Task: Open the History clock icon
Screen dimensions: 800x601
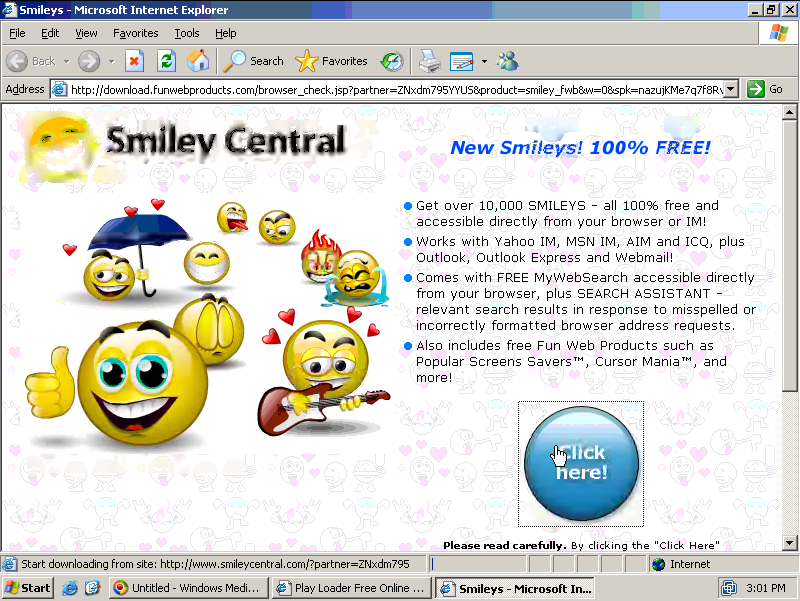Action: [x=392, y=61]
